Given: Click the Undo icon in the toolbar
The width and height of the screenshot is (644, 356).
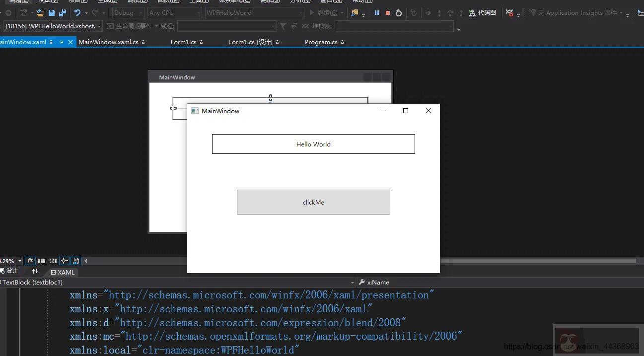Looking at the screenshot, I should (x=77, y=12).
